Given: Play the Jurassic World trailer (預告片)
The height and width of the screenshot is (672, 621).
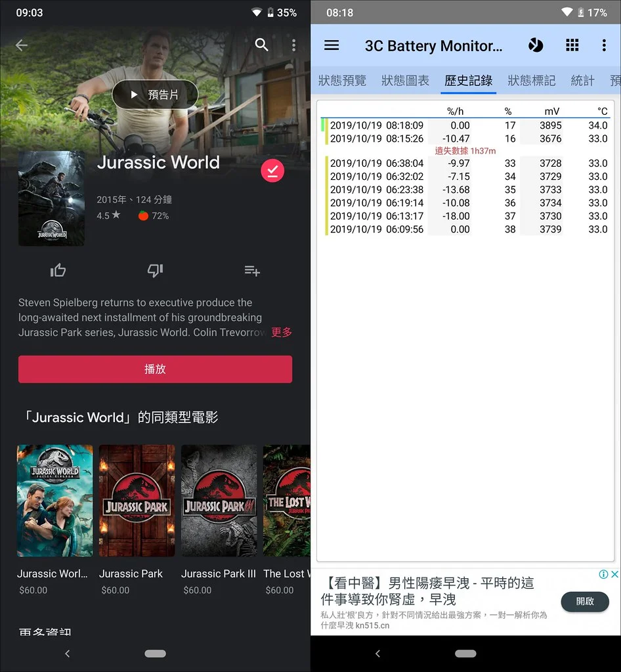Looking at the screenshot, I should [155, 94].
